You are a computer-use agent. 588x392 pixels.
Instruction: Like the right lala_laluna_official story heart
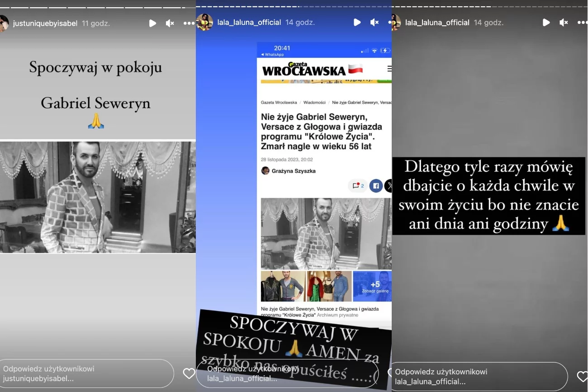583,376
